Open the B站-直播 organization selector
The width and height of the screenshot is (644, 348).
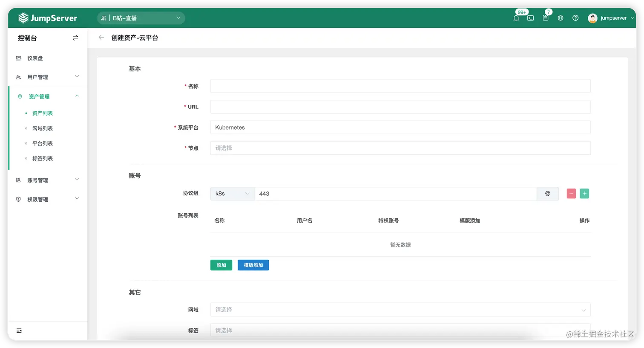[x=141, y=18]
